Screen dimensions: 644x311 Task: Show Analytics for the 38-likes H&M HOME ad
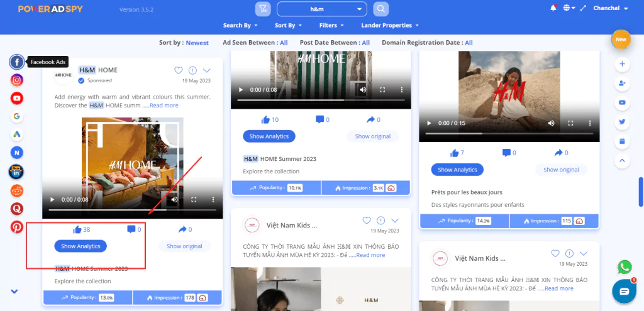80,246
